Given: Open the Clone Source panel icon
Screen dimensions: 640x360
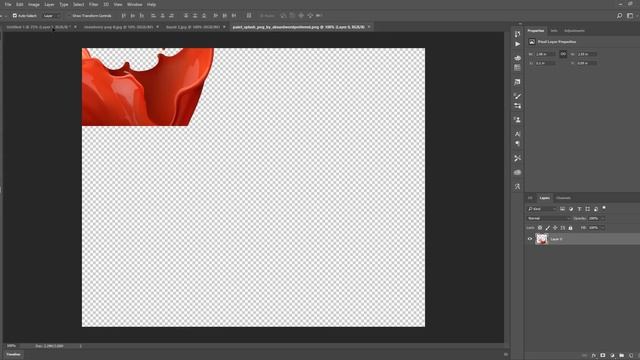Looking at the screenshot, I should coord(518,120).
